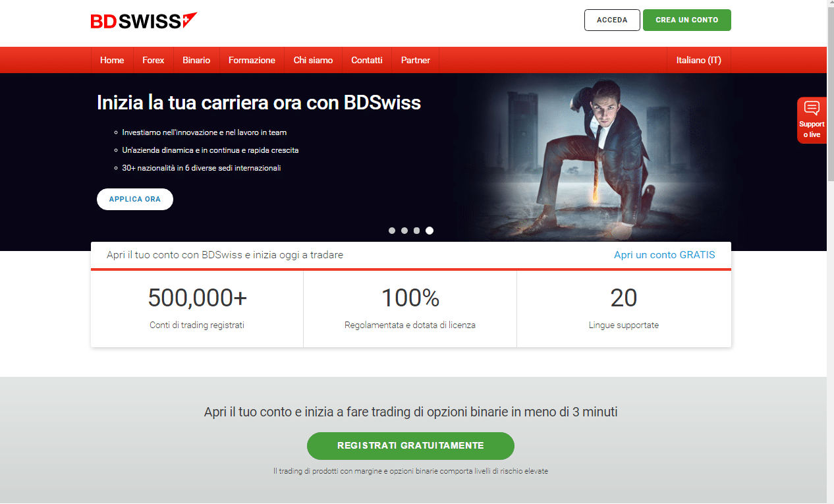Viewport: 834px width, 504px height.
Task: Click the CREA UN CONTO button
Action: coord(687,20)
